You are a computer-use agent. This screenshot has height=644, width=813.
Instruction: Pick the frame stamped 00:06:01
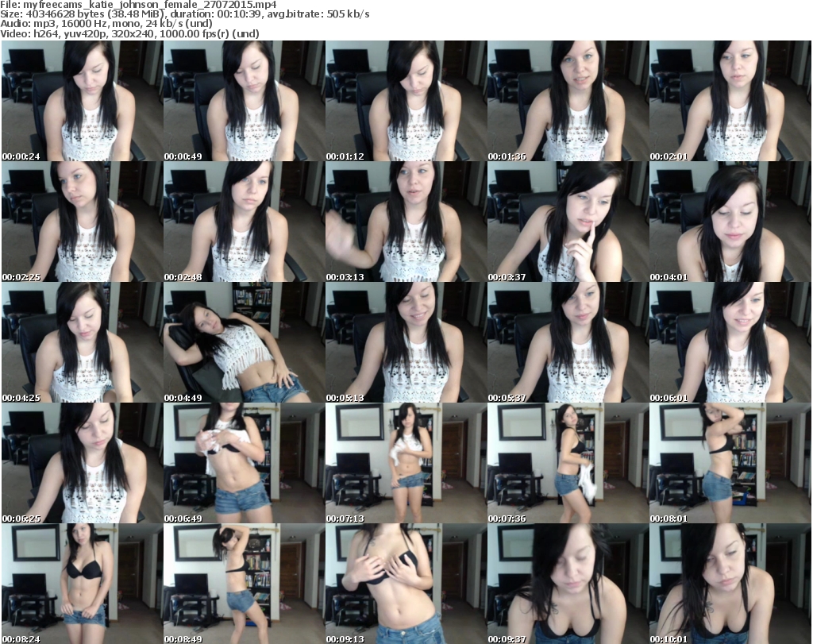click(730, 342)
